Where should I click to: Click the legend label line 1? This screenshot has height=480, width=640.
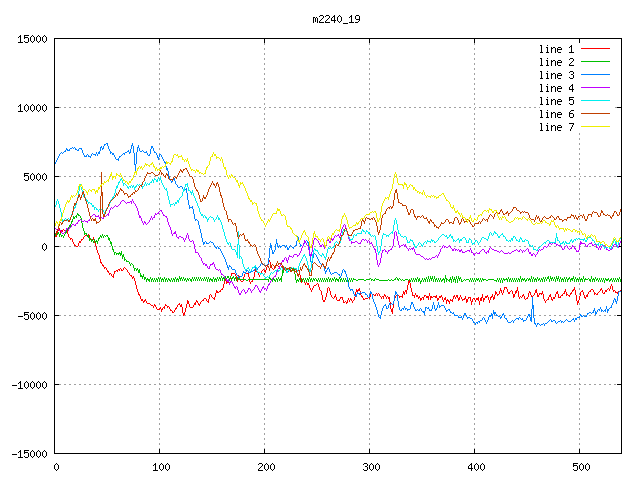tap(556, 49)
